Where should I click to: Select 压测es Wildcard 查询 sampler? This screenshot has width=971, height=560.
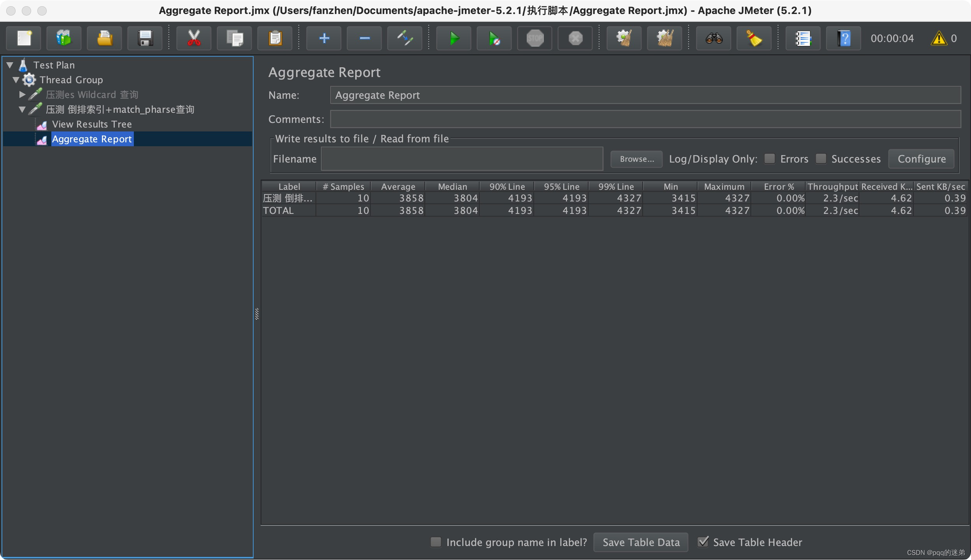coord(92,95)
